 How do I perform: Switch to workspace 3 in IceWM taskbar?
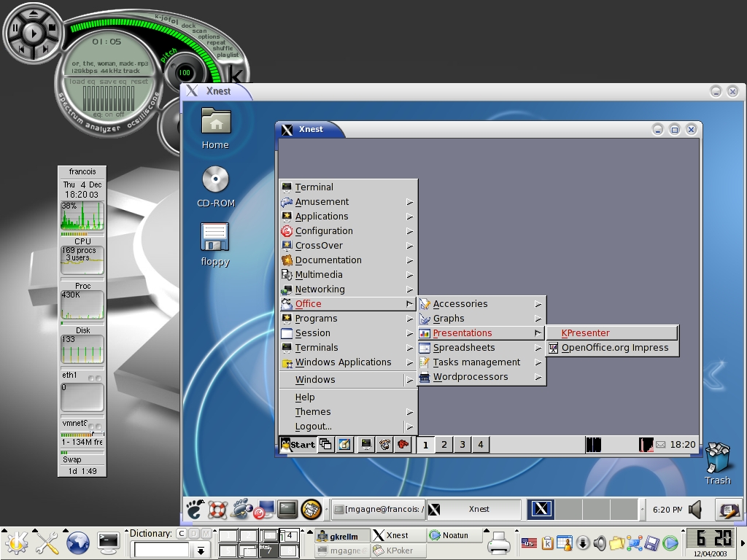click(462, 445)
